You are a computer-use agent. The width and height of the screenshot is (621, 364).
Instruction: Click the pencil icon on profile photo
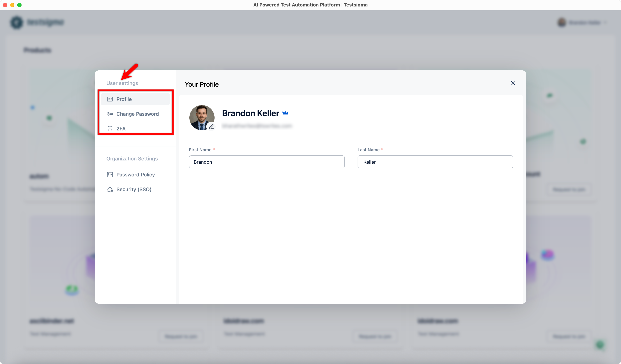211,127
